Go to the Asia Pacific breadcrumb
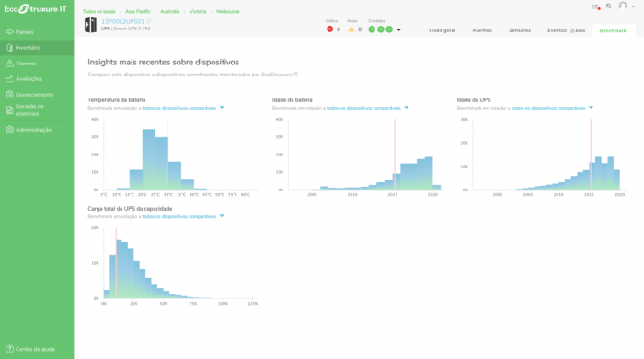 [x=138, y=11]
